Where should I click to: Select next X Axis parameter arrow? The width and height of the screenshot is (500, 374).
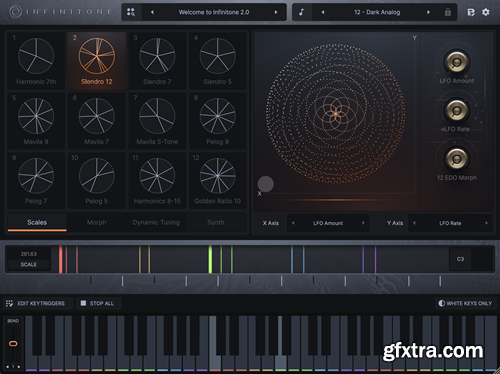coord(363,223)
